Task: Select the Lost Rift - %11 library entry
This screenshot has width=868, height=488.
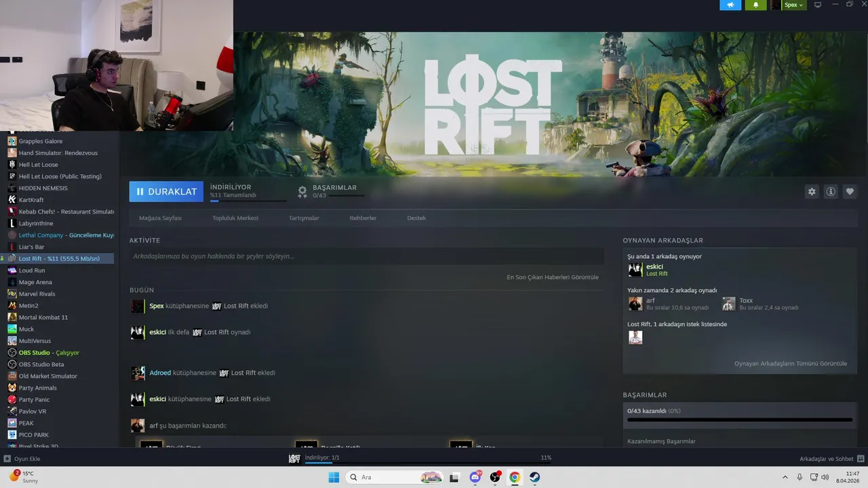Action: 60,258
